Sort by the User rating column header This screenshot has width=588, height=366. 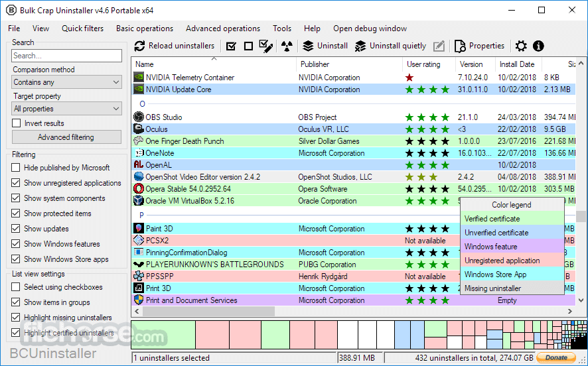[x=429, y=64]
